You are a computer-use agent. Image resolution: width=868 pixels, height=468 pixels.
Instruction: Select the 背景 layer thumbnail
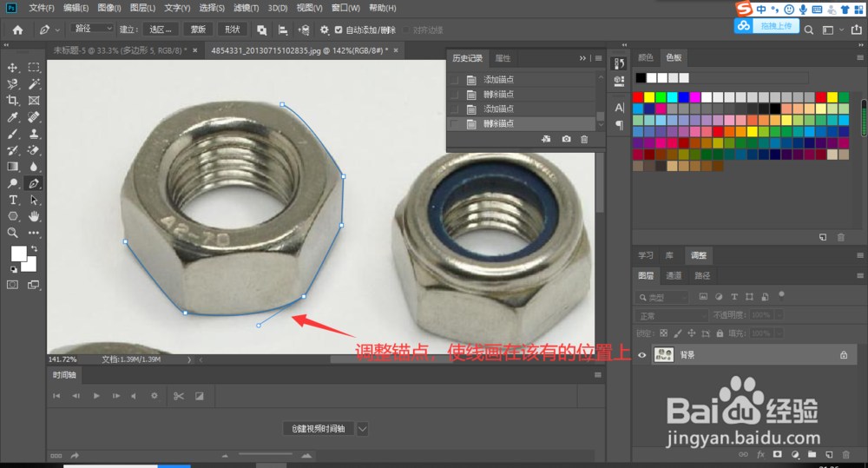point(664,355)
